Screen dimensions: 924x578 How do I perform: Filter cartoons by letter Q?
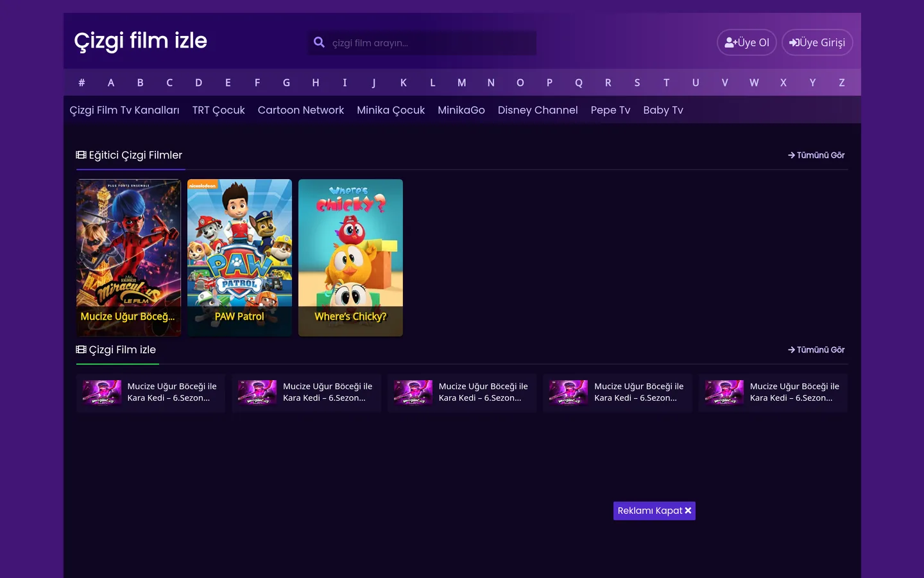click(579, 82)
